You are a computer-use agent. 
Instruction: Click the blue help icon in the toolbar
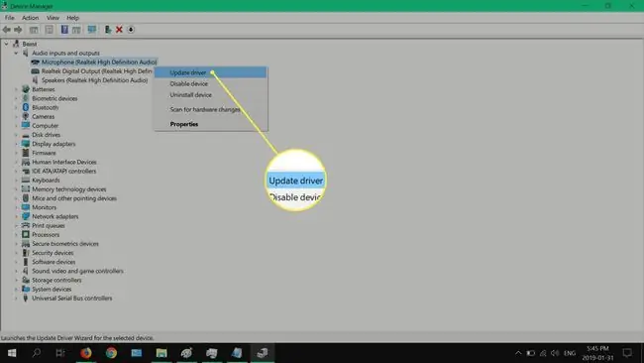tap(64, 30)
